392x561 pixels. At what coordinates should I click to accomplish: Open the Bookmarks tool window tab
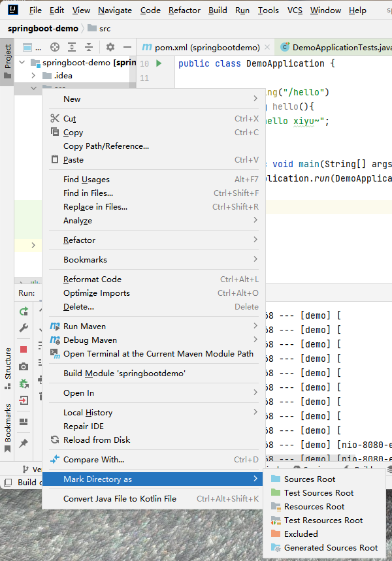7,428
